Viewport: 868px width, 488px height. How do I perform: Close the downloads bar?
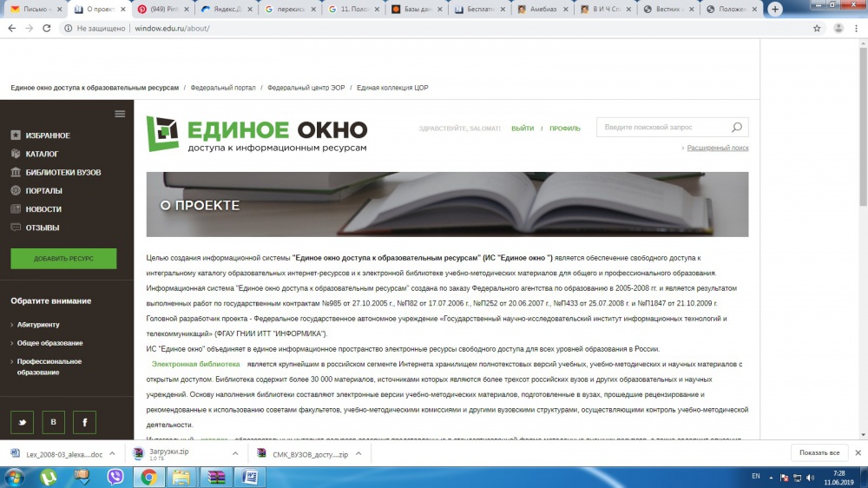[858, 453]
